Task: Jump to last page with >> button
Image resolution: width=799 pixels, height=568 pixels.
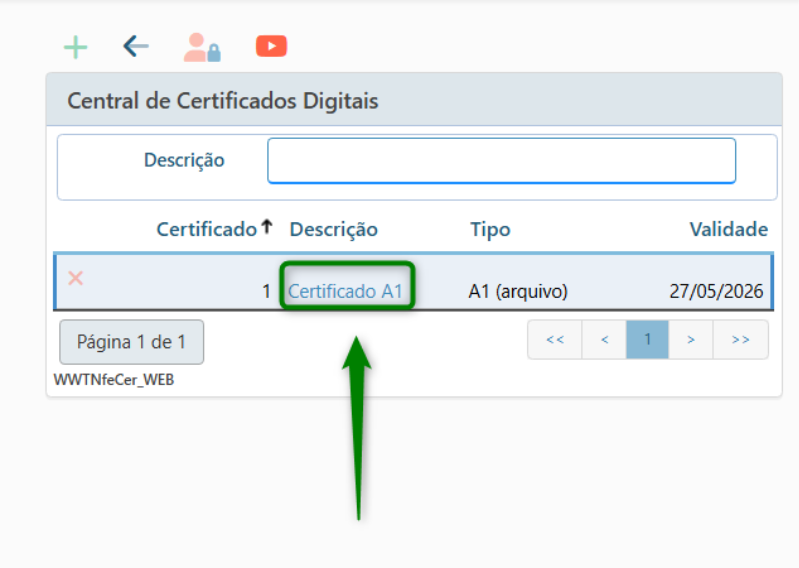Action: pos(740,340)
